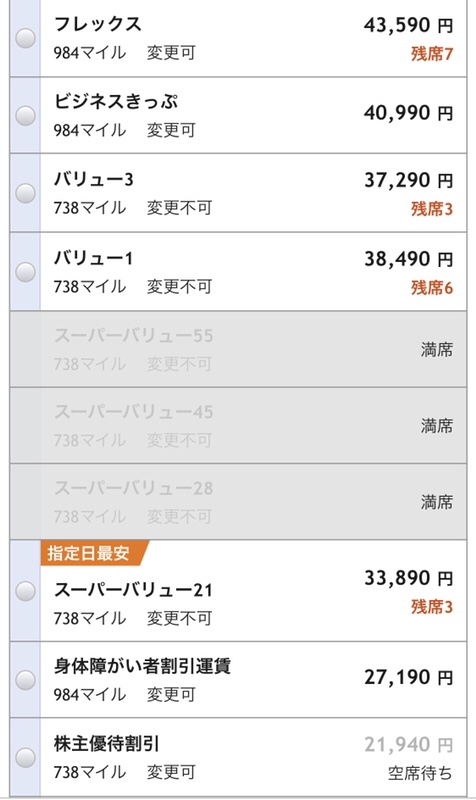Choose the バリュー1 fare radio button

click(25, 272)
